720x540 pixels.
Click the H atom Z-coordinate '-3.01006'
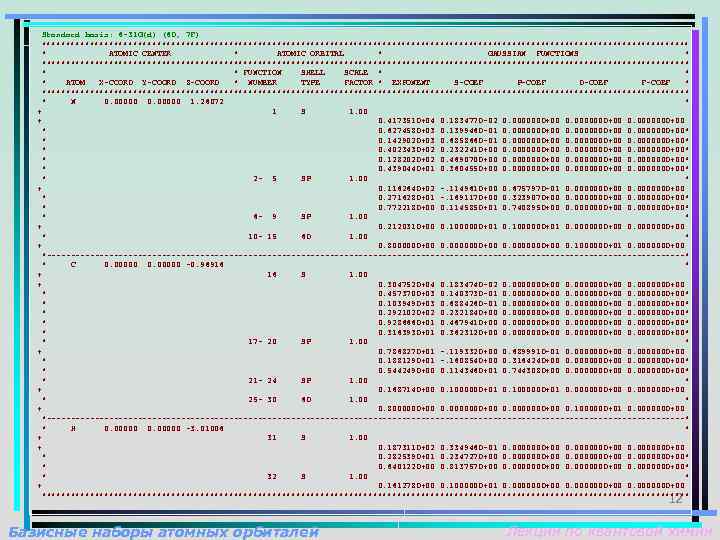click(205, 429)
